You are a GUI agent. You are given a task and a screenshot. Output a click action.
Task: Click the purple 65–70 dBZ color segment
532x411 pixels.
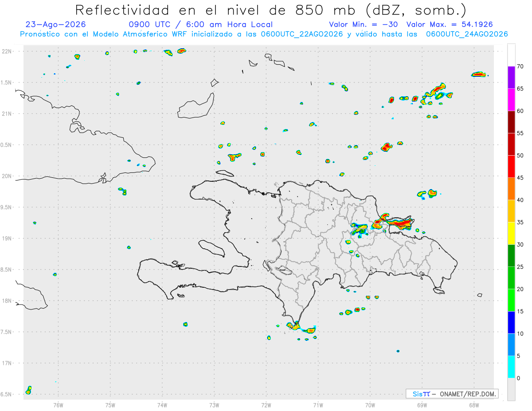511,78
